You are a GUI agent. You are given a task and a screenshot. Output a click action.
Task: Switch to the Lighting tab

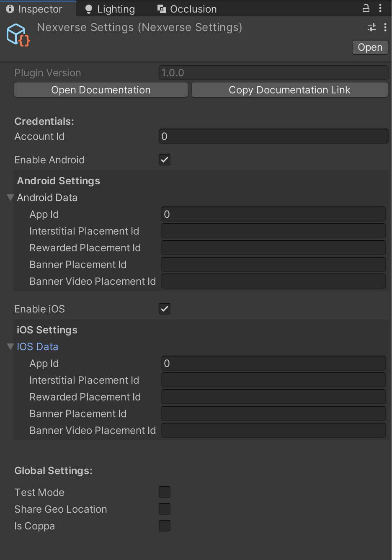pyautogui.click(x=110, y=8)
